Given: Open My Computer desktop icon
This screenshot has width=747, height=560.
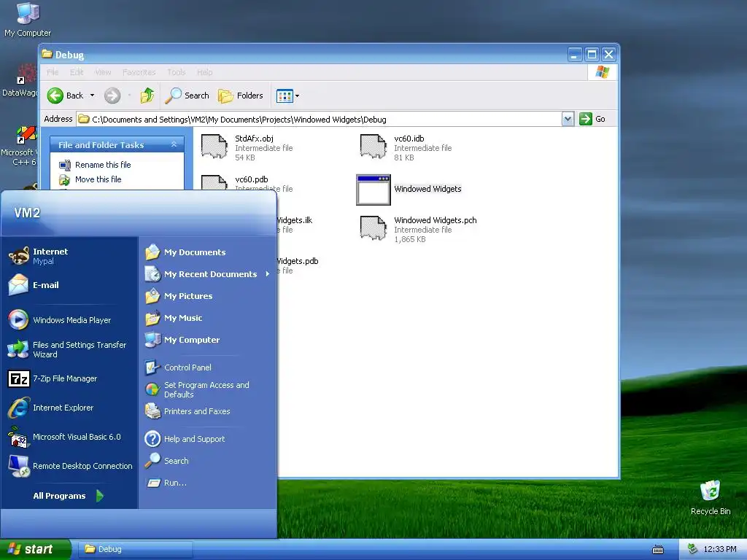Looking at the screenshot, I should (28, 20).
